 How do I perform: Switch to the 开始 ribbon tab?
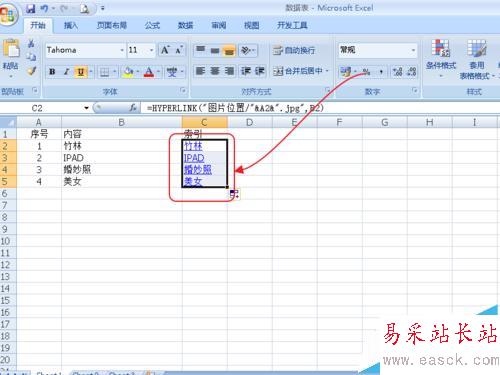pos(38,25)
